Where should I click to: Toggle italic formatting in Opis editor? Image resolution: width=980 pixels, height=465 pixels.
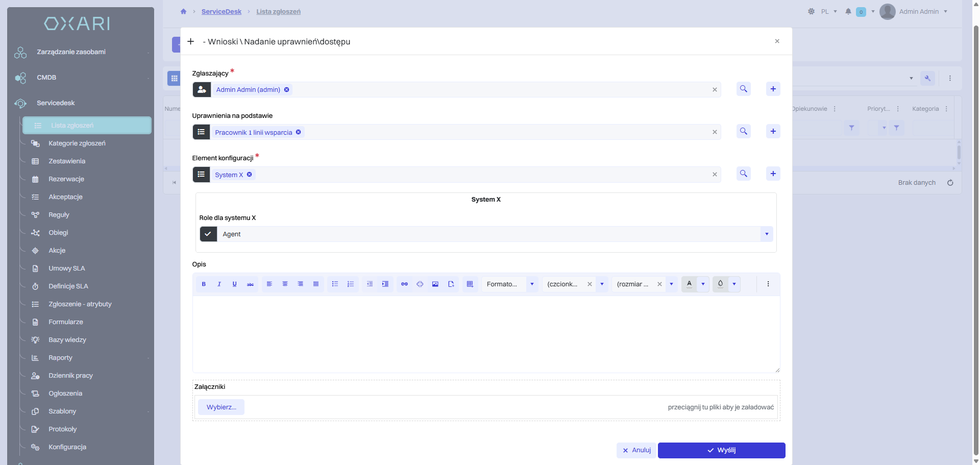tap(219, 284)
